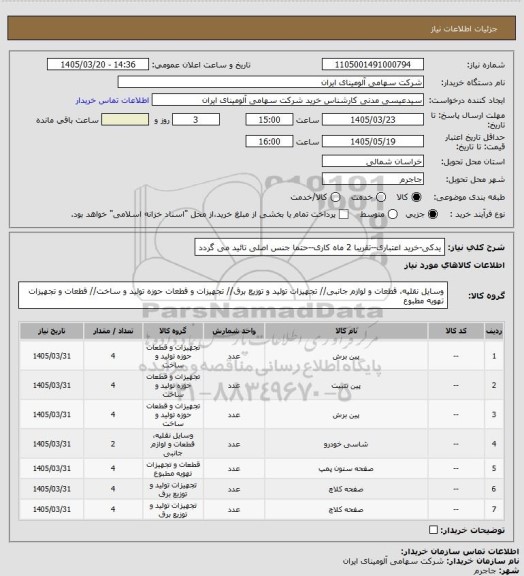Viewport: 524px width, 576px height.
Task: Click the need number field 1105001491000794
Action: 373,64
